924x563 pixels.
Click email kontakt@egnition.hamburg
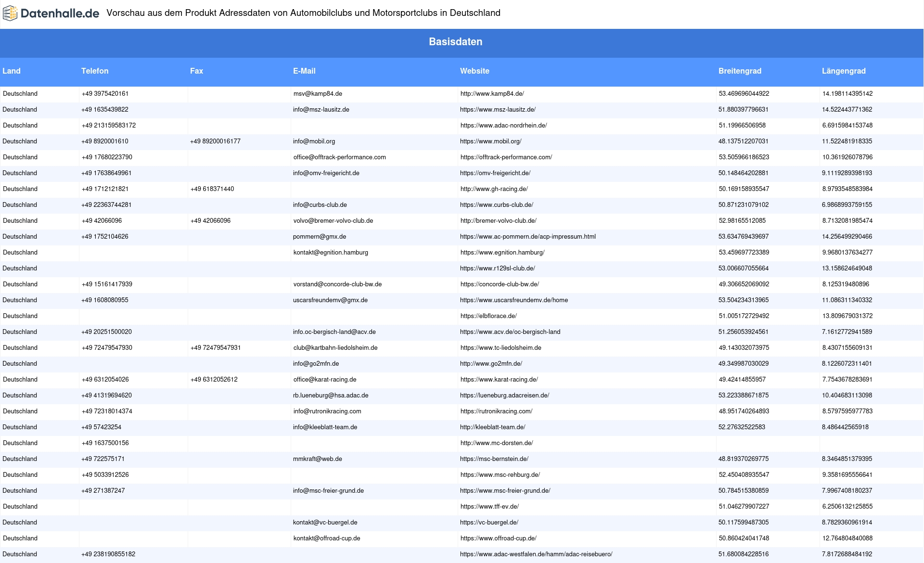click(331, 253)
